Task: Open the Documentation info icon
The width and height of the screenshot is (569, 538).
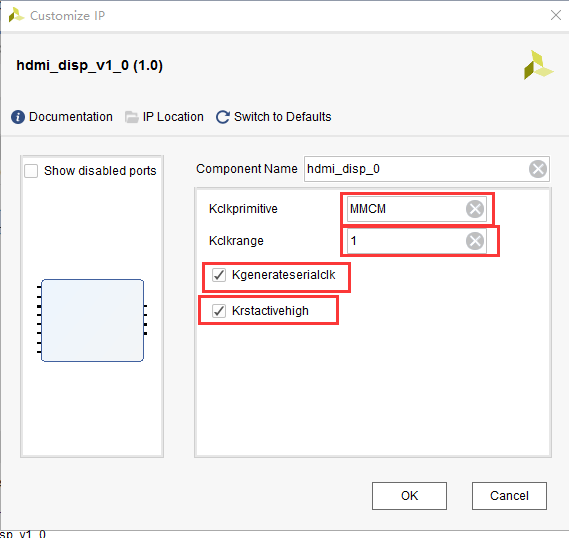Action: [x=18, y=117]
